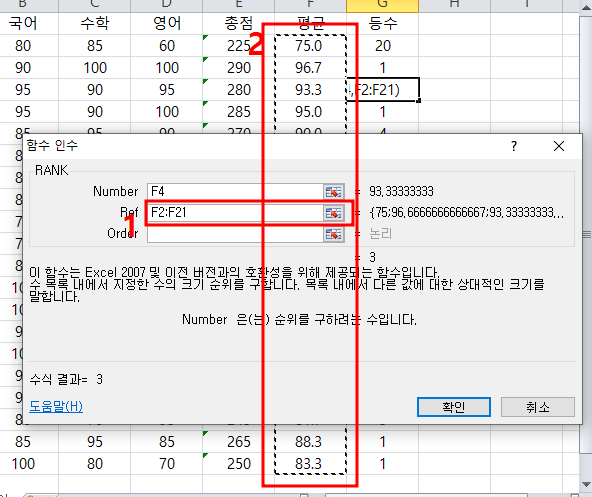The width and height of the screenshot is (592, 497).
Task: Click the Ref input field containing F2:F21
Action: pyautogui.click(x=235, y=213)
